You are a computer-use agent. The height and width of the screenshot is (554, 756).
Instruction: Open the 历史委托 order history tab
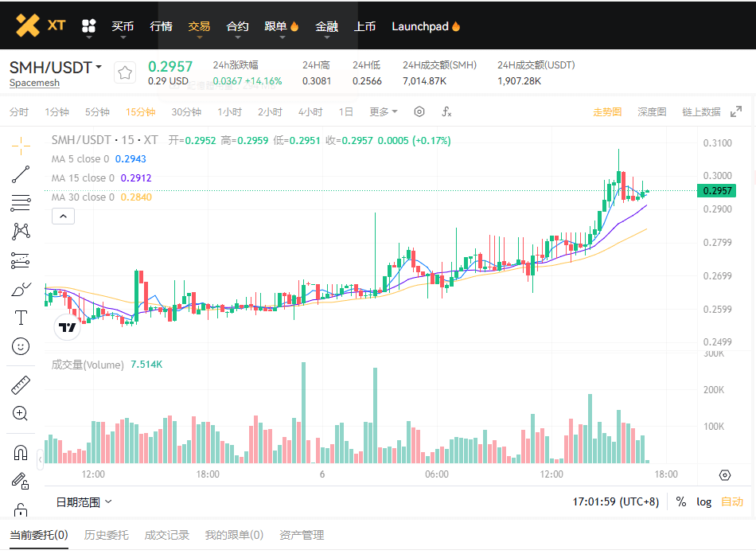pos(106,535)
